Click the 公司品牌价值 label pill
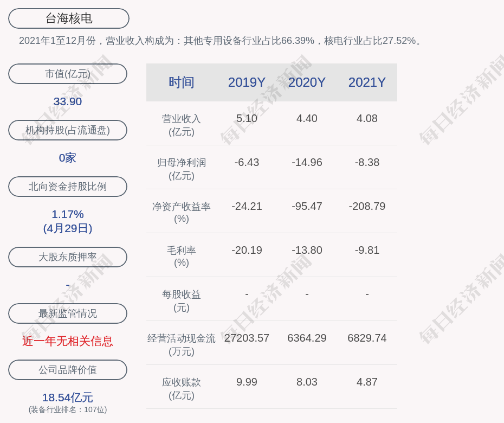Image resolution: width=504 pixels, height=423 pixels. (68, 370)
